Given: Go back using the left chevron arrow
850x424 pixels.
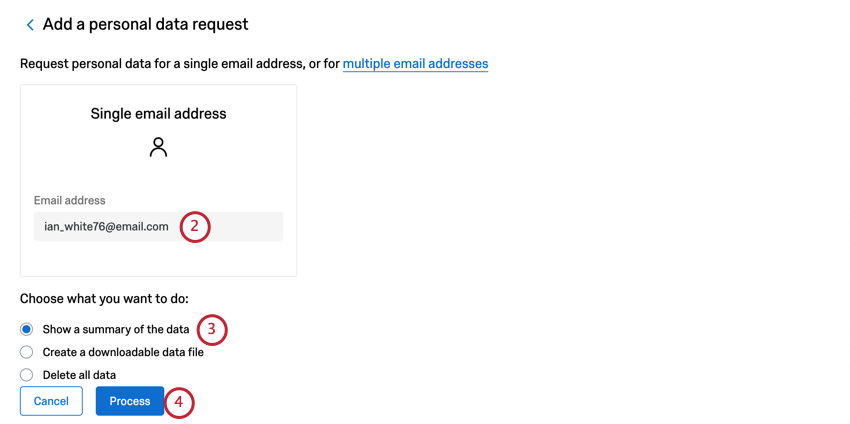Looking at the screenshot, I should 30,25.
